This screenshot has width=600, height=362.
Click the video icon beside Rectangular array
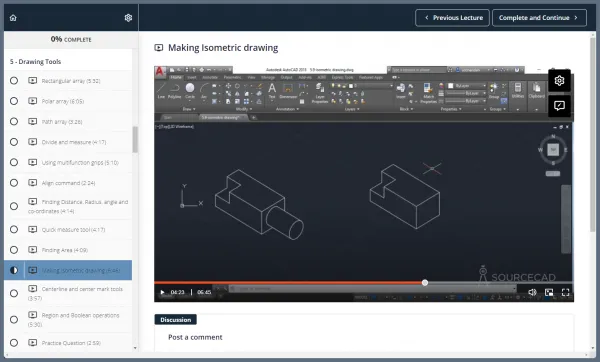pyautogui.click(x=33, y=81)
